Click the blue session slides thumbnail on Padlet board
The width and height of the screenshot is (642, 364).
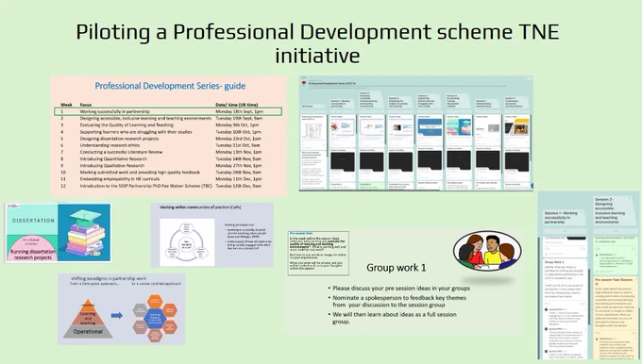[430, 127]
